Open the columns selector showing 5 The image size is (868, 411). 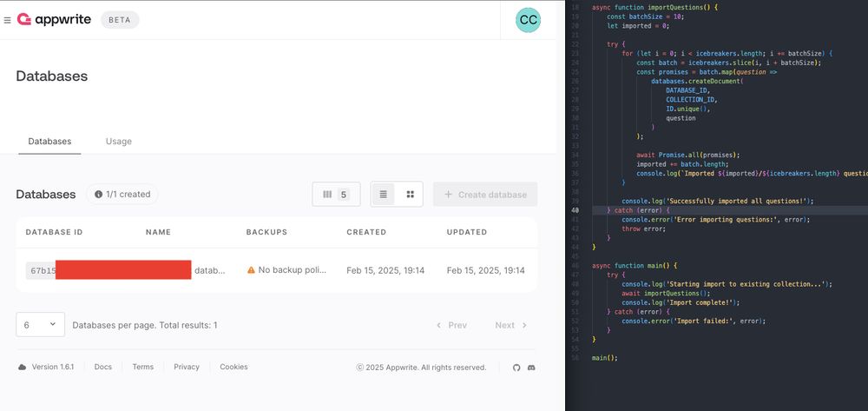(x=336, y=195)
